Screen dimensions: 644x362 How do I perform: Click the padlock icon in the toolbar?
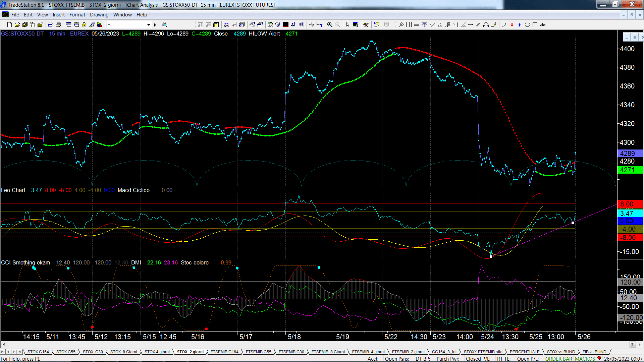click(84, 24)
